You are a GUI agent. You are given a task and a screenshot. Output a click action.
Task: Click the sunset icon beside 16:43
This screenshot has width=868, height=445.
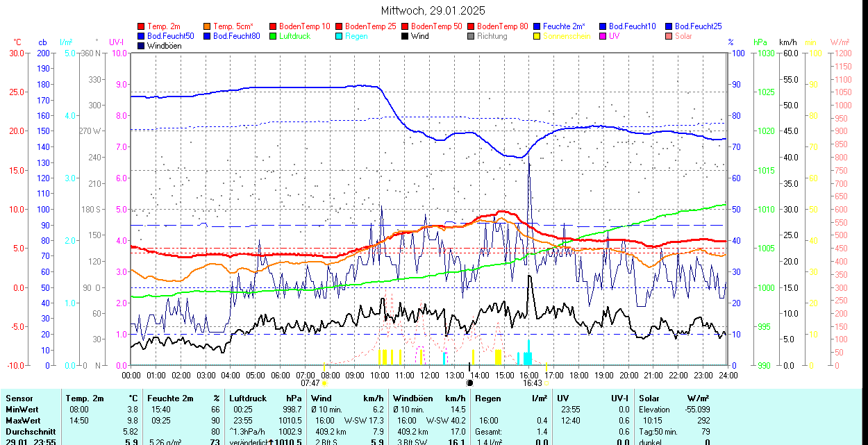546,383
